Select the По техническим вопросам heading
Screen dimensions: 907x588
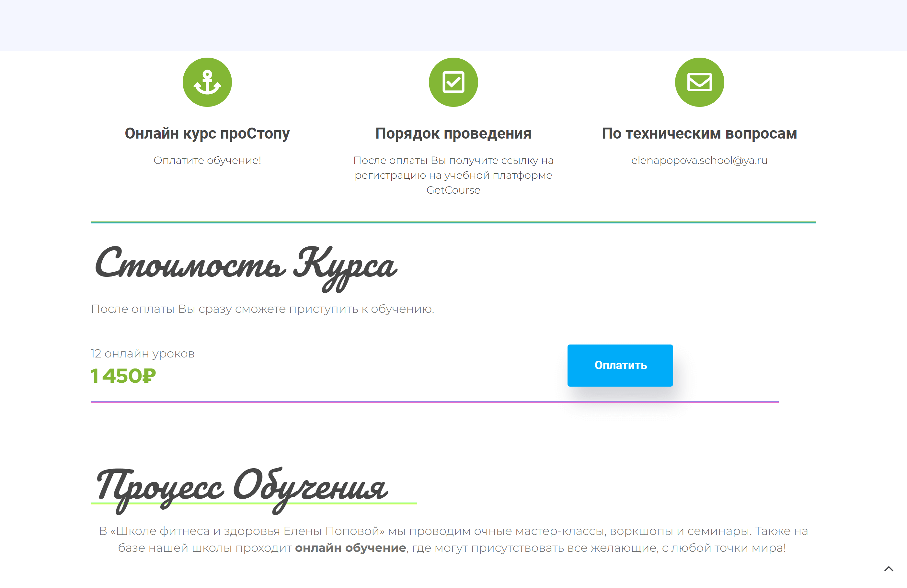(700, 134)
